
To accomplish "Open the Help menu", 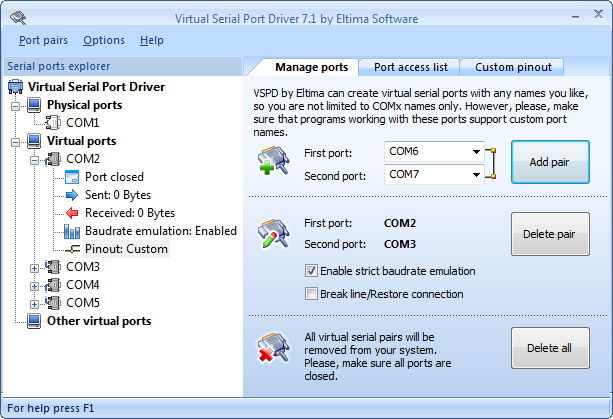I will [152, 40].
